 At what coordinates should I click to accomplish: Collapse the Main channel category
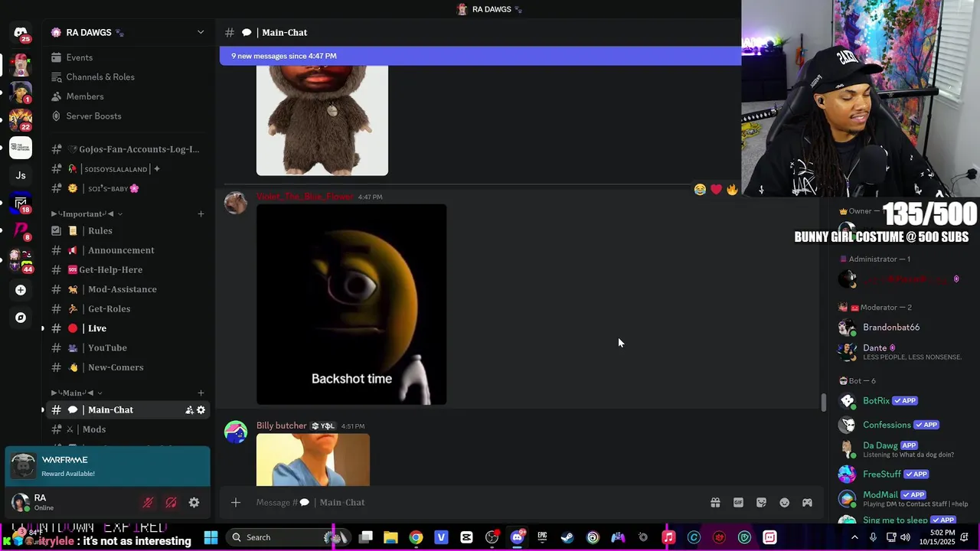coord(77,393)
